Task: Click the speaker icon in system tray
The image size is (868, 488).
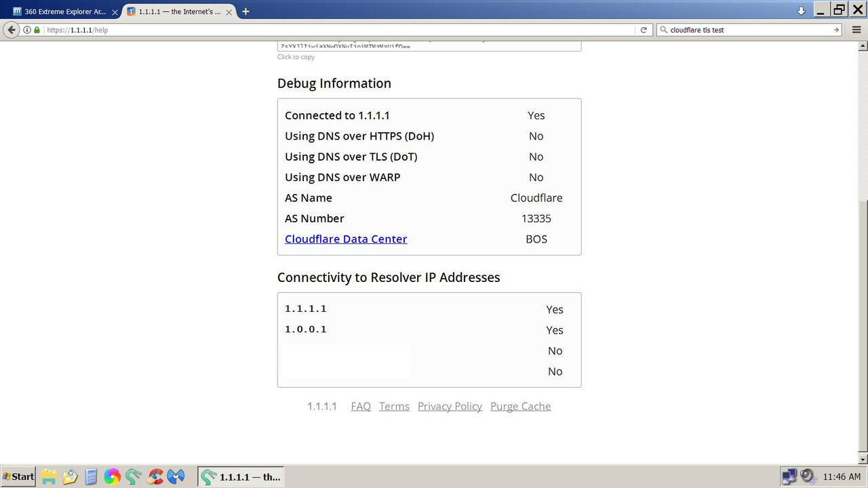Action: pyautogui.click(x=808, y=476)
